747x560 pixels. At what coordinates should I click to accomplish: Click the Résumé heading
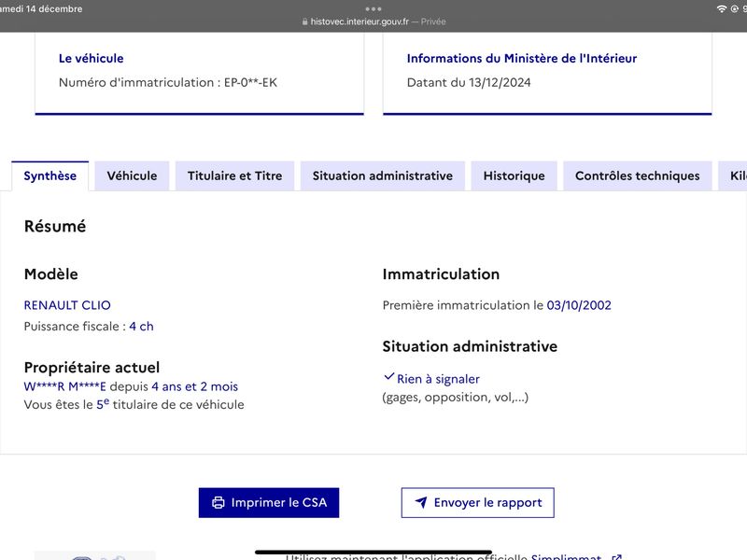[x=55, y=226]
